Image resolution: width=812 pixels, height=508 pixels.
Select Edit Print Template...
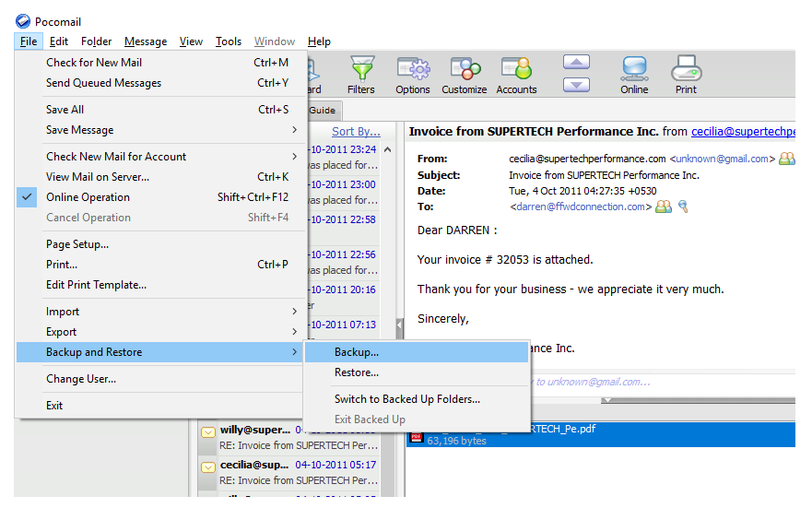161,285
